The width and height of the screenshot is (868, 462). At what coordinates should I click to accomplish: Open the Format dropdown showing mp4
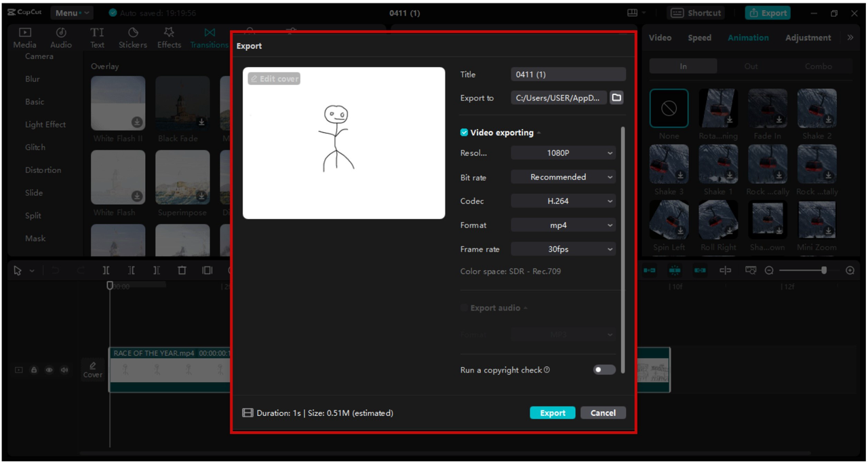[x=564, y=225]
